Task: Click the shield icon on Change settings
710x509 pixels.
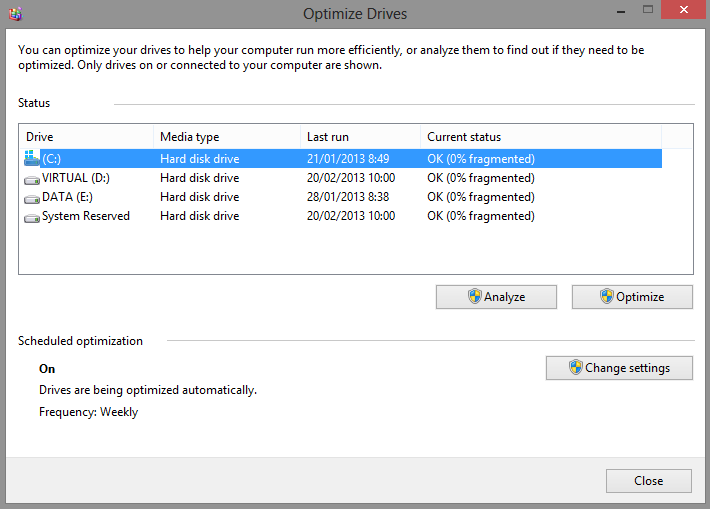Action: [x=576, y=367]
